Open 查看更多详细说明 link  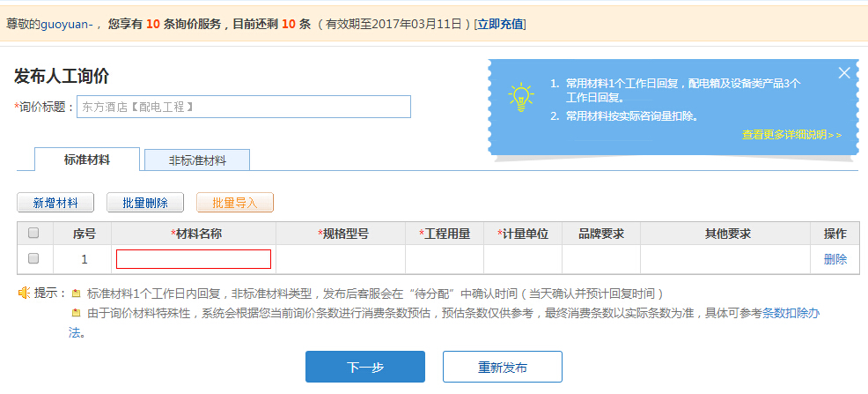pyautogui.click(x=791, y=135)
